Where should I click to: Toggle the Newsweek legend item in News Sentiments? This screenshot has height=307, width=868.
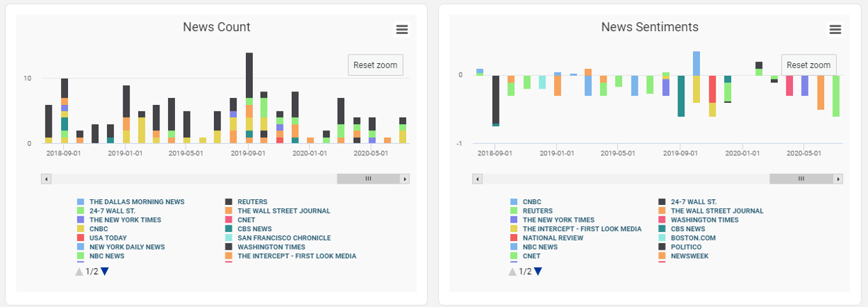tap(693, 257)
